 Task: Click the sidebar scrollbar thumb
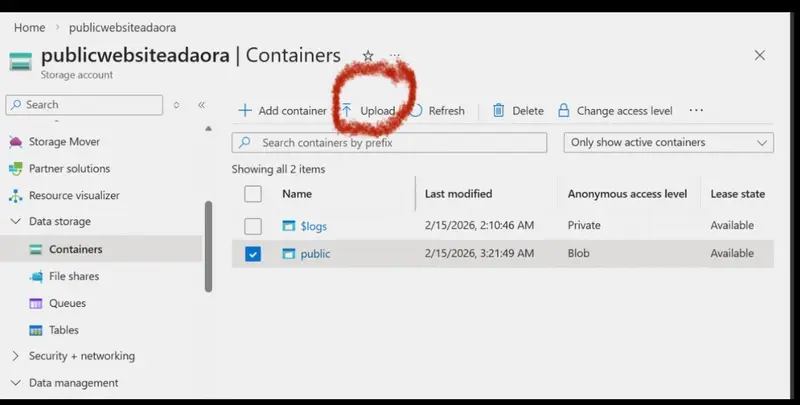208,247
